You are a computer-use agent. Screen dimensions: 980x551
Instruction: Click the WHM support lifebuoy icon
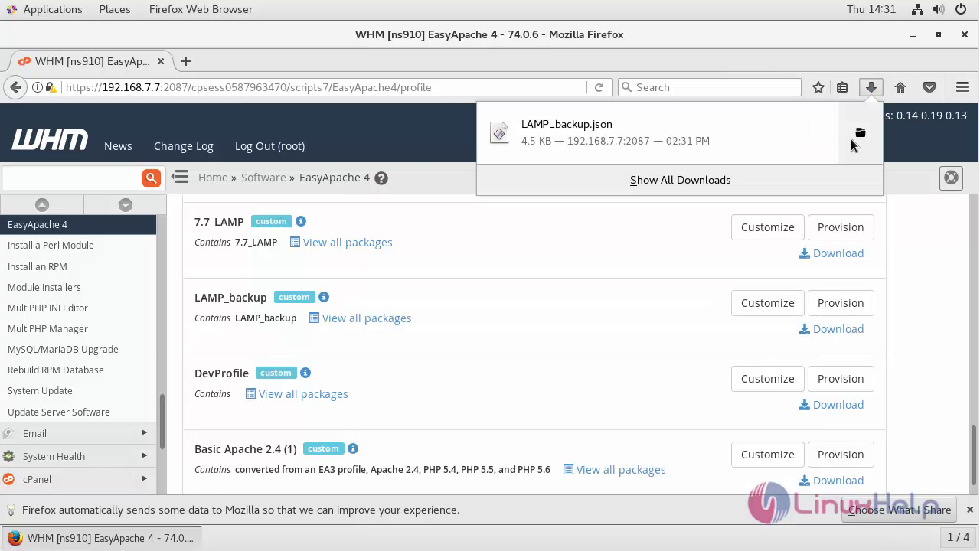(x=951, y=178)
